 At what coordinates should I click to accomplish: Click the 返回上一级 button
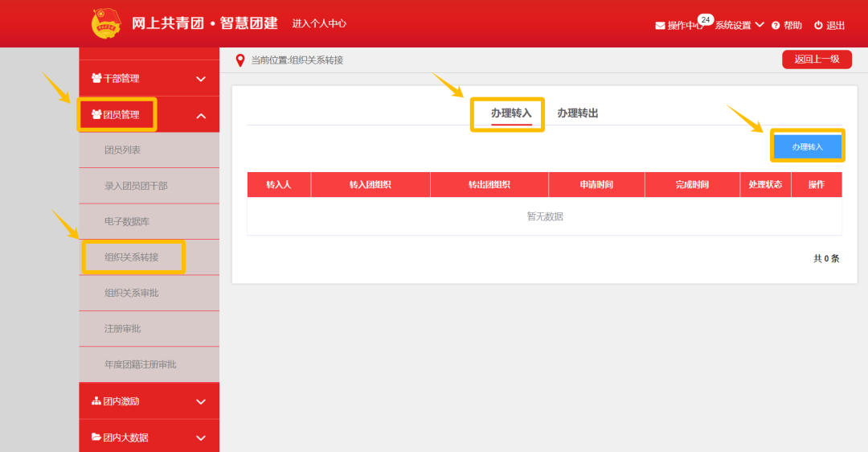pyautogui.click(x=817, y=60)
